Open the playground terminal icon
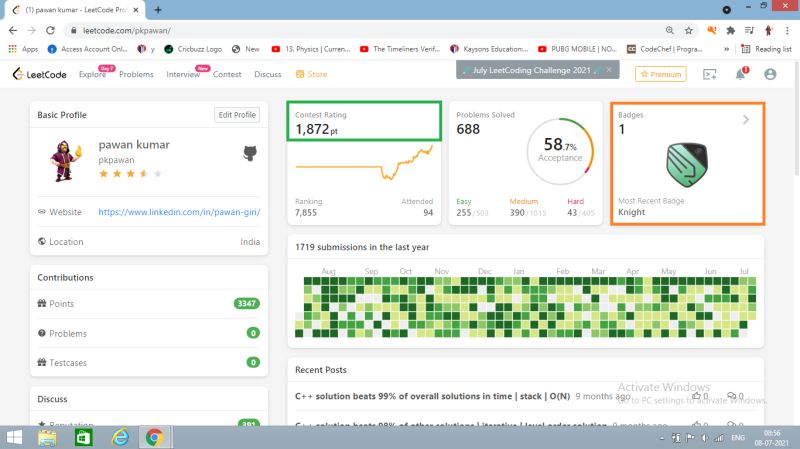The height and width of the screenshot is (449, 800). tap(709, 74)
